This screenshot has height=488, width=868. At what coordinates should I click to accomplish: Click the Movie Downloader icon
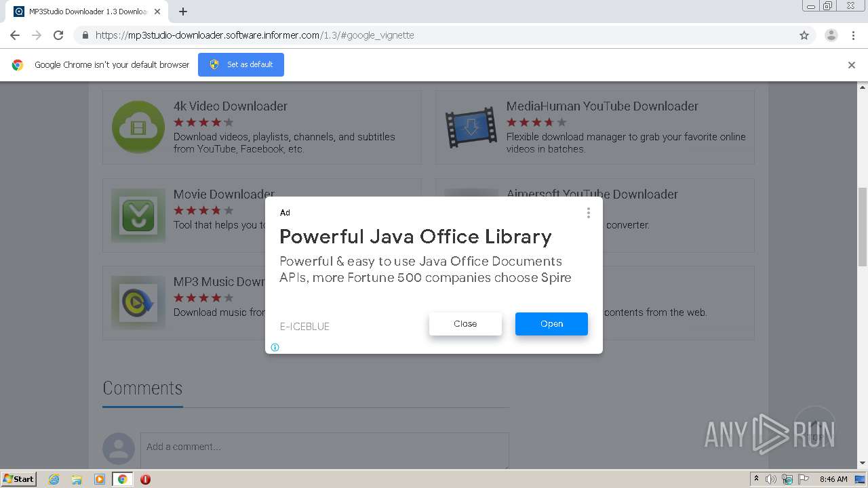pos(138,215)
